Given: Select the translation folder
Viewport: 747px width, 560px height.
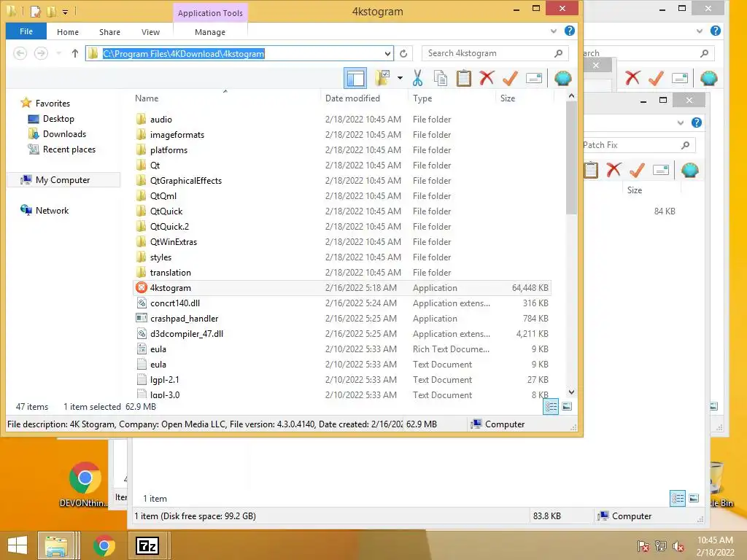Looking at the screenshot, I should tap(342, 273).
